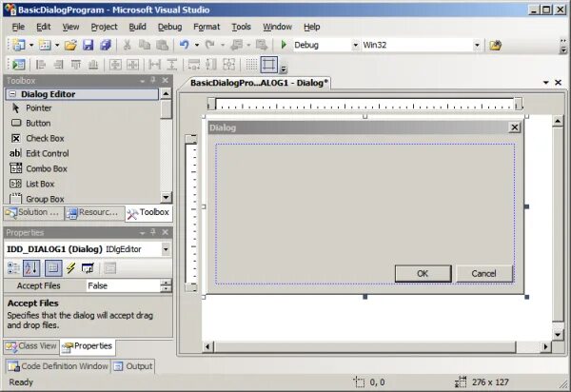
Task: Click the New Project toolbar icon
Action: (19, 45)
